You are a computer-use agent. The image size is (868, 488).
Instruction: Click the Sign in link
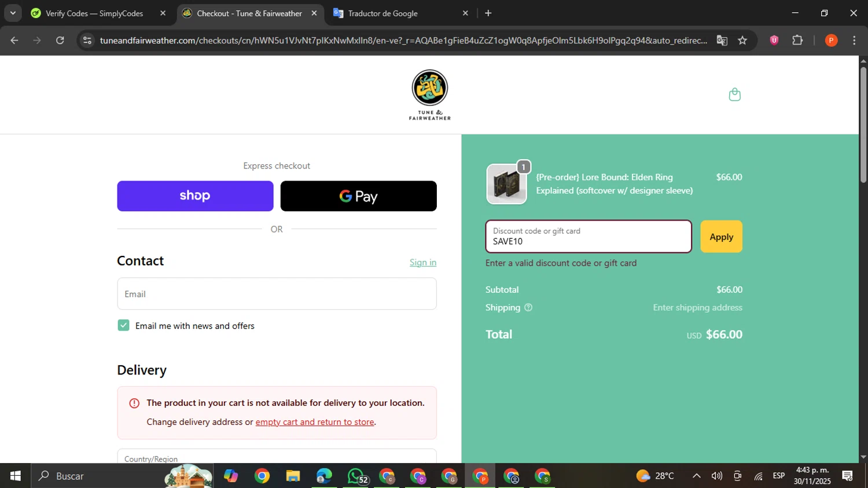point(423,262)
